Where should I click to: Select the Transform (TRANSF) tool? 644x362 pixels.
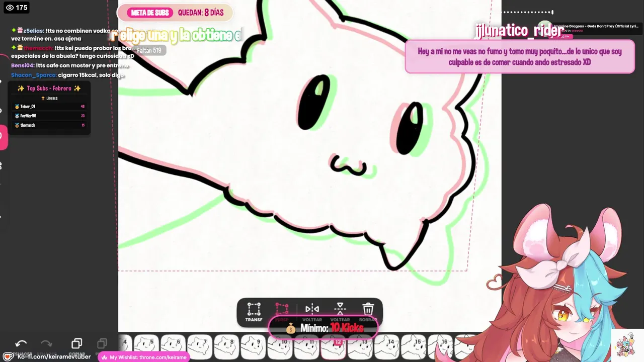click(x=254, y=312)
